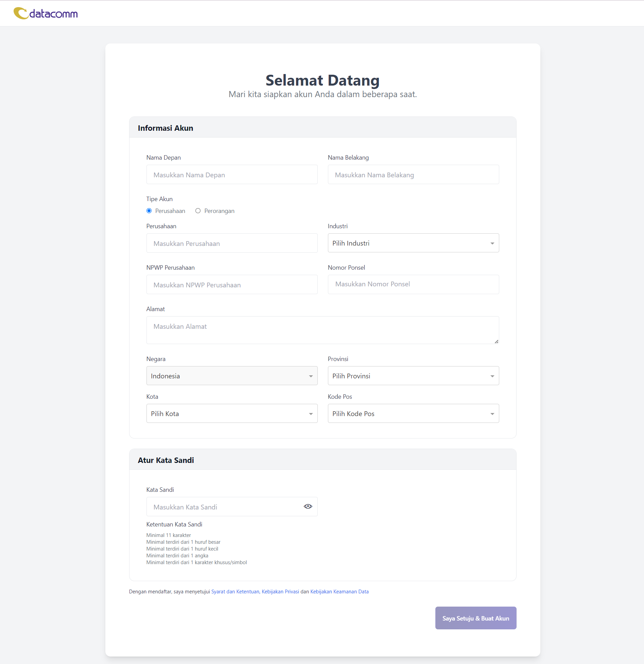
Task: Open the Pilih Kode Pos dropdown
Action: click(413, 414)
